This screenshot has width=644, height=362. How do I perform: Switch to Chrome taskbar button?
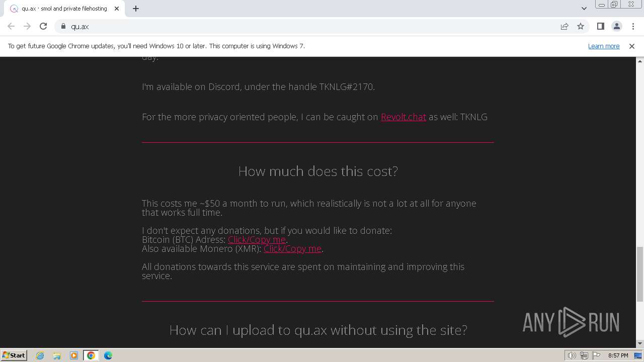91,355
